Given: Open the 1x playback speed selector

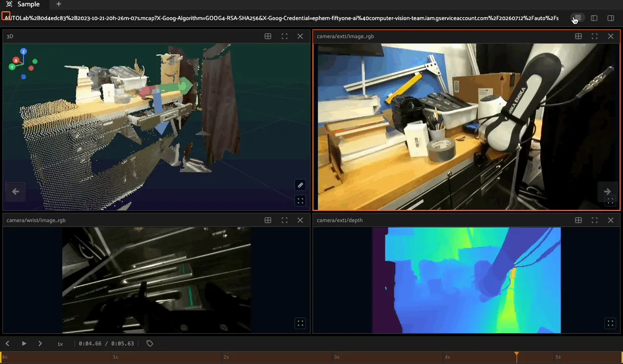Looking at the screenshot, I should 60,344.
